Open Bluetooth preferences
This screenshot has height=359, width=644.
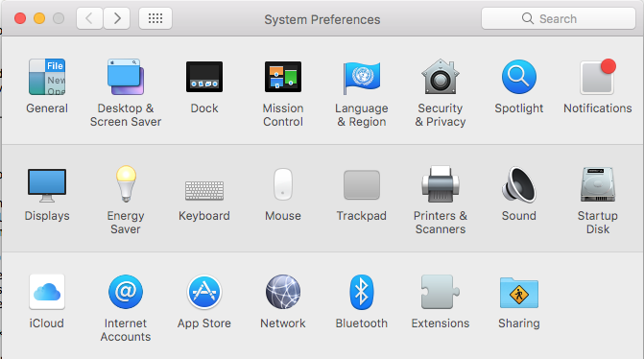(x=362, y=292)
